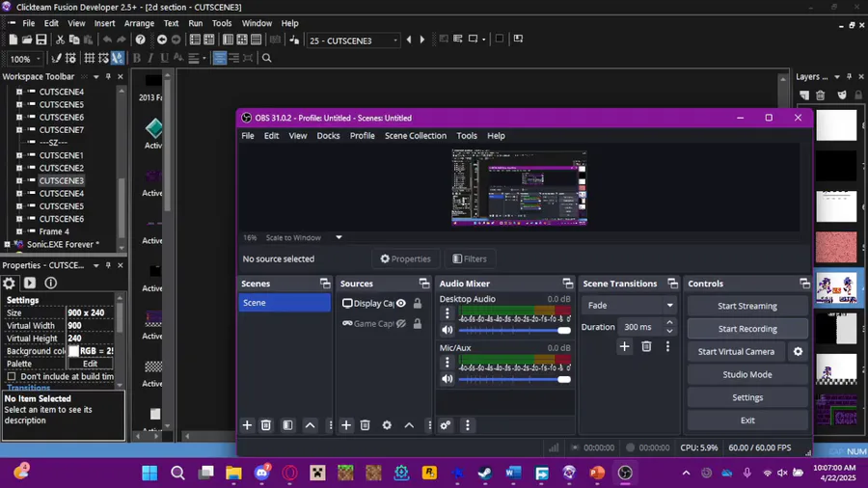Image resolution: width=868 pixels, height=488 pixels.
Task: Click delete layer trash icon in Layers panel
Action: pos(821,95)
